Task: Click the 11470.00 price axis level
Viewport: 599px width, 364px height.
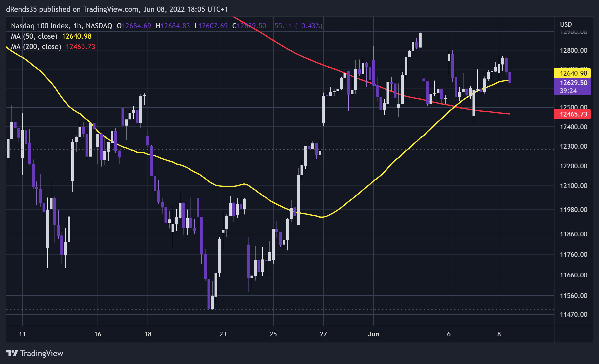Action: click(573, 314)
